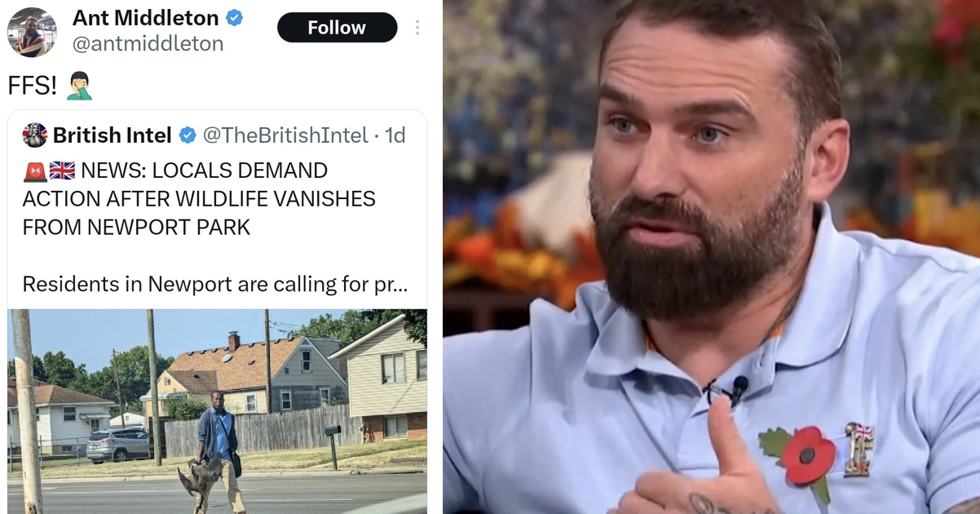This screenshot has width=980, height=514.
Task: Open the @antmiddleton handle link
Action: tap(148, 44)
